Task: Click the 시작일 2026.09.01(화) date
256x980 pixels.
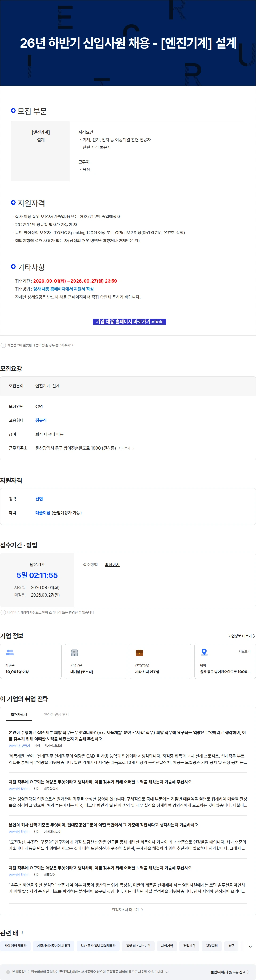Action: pyautogui.click(x=45, y=587)
